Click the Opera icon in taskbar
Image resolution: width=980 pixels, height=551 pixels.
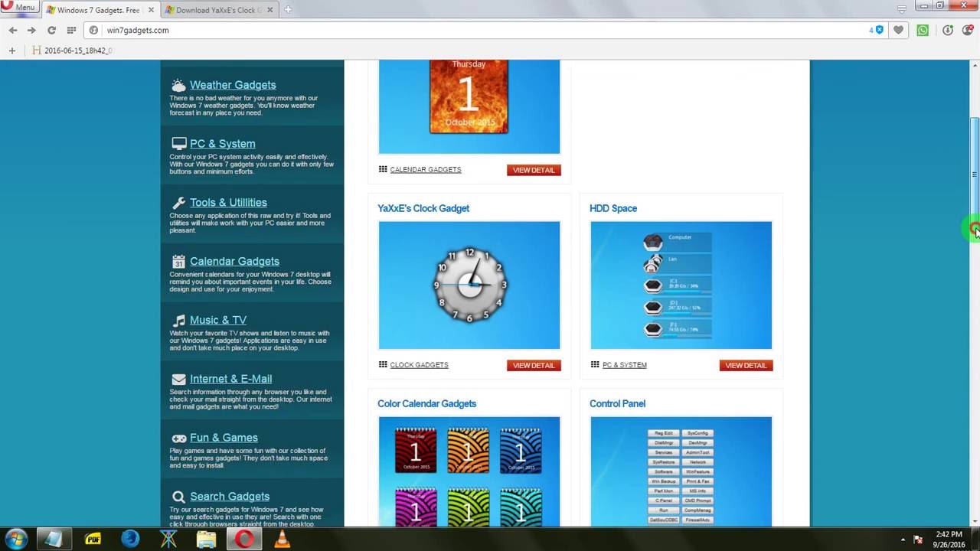[244, 539]
